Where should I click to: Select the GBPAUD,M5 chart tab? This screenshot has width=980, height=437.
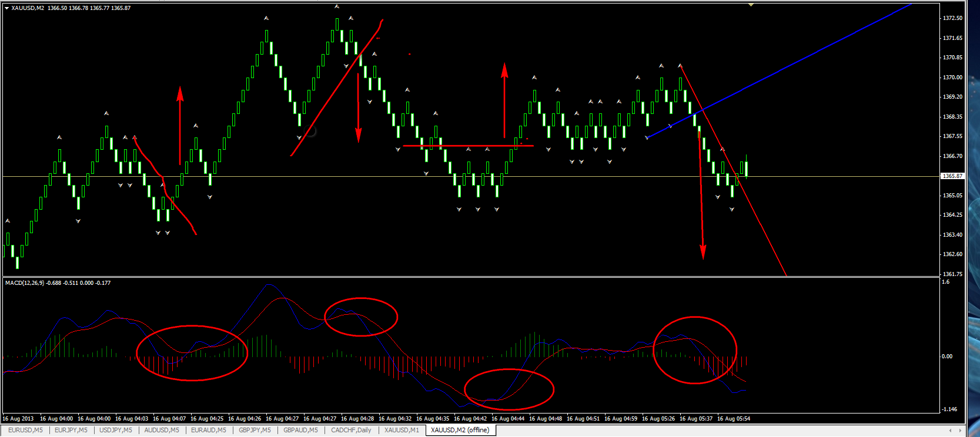coord(300,431)
